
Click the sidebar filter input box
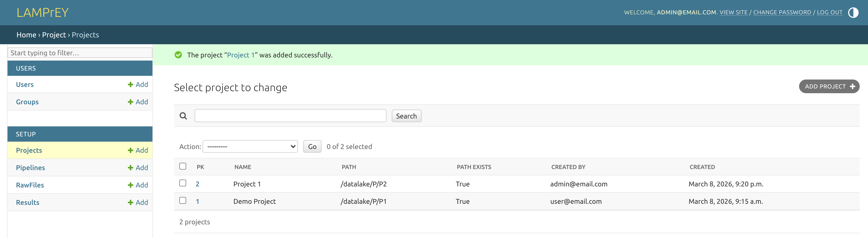point(80,53)
